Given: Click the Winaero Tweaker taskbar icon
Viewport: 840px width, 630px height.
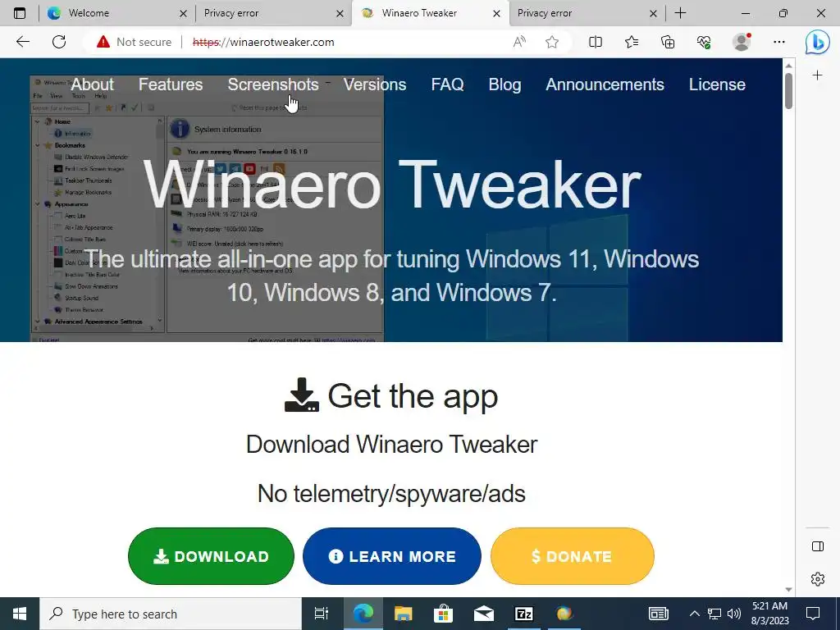Looking at the screenshot, I should click(564, 614).
